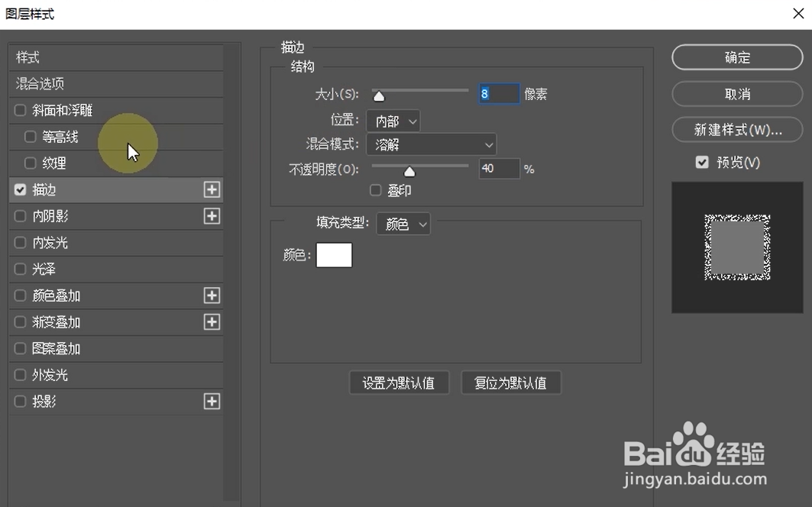Enable the 光泽 checkbox
This screenshot has width=812, height=507.
[20, 269]
